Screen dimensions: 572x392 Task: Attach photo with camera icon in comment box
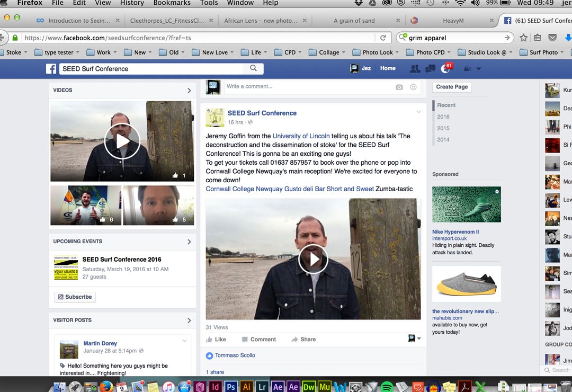tap(399, 87)
